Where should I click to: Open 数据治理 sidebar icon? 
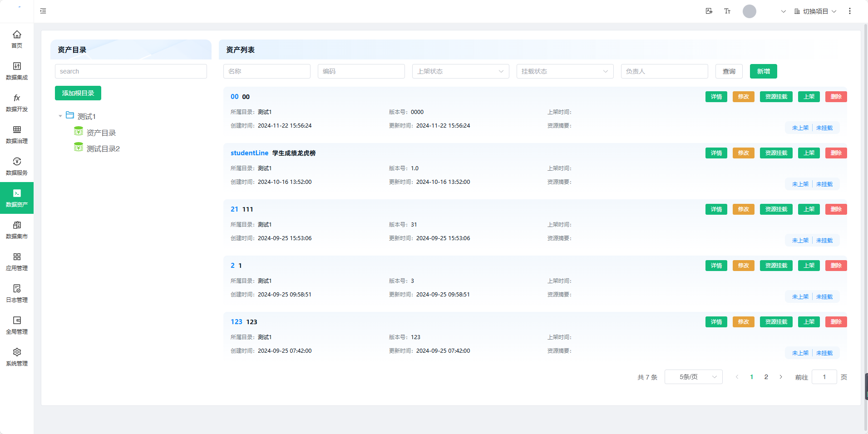click(x=17, y=130)
